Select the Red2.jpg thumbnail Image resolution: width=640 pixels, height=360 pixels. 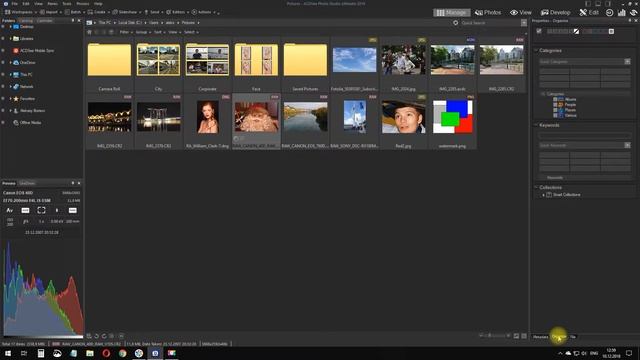tap(403, 117)
